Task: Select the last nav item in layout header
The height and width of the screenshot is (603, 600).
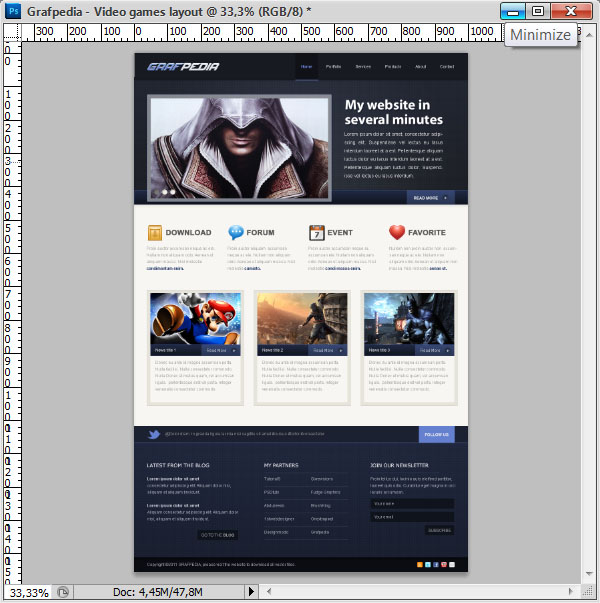Action: [447, 67]
